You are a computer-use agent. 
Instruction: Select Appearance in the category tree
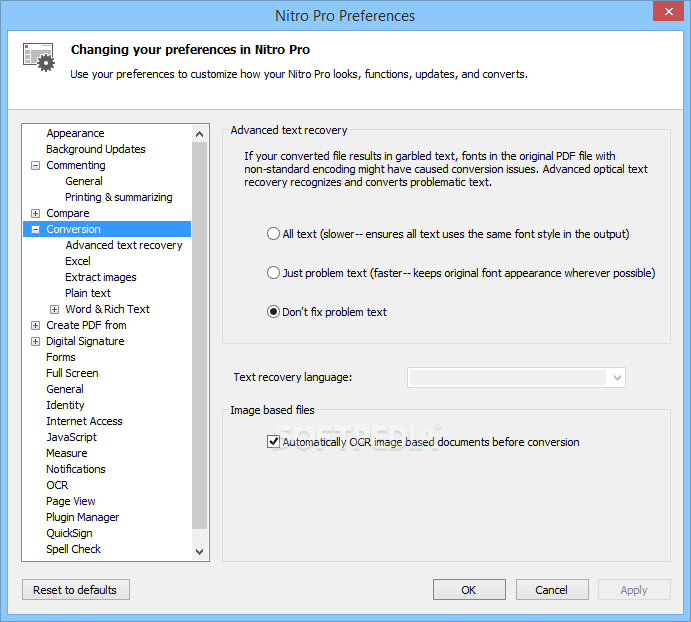coord(75,133)
